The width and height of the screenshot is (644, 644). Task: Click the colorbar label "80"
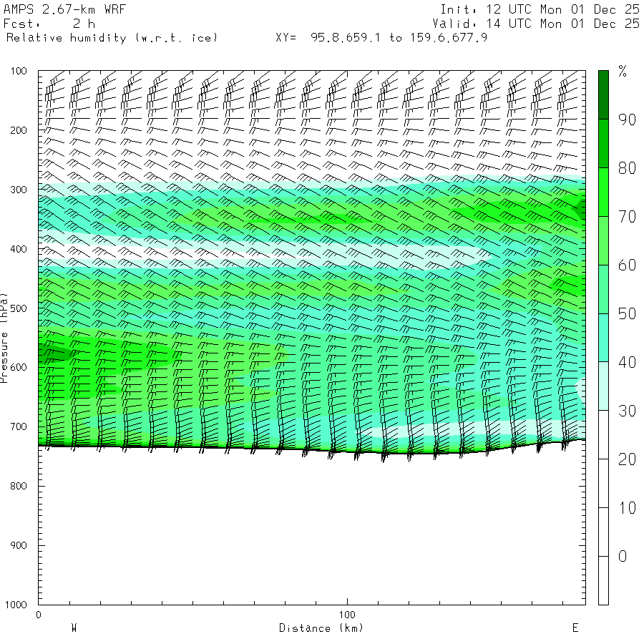[x=627, y=168]
